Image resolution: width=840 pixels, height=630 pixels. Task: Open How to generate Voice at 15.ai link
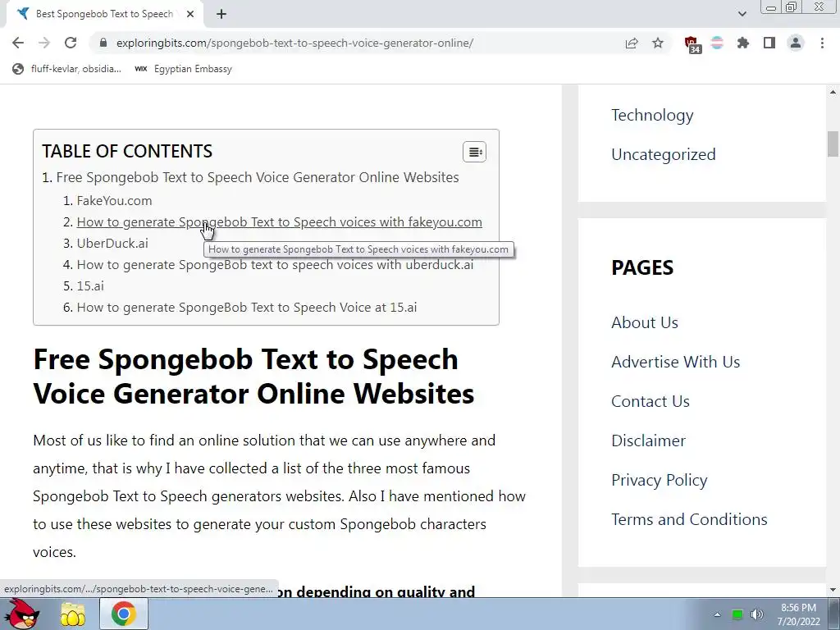point(246,308)
